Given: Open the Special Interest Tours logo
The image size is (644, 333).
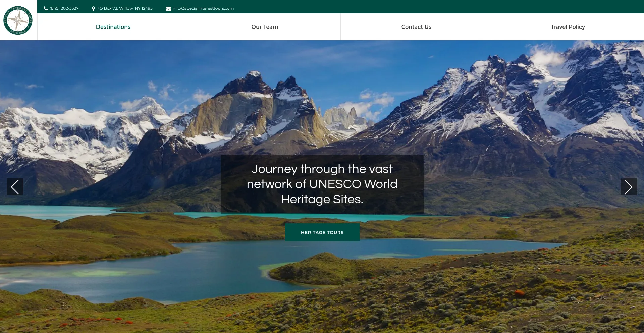Looking at the screenshot, I should click(18, 20).
